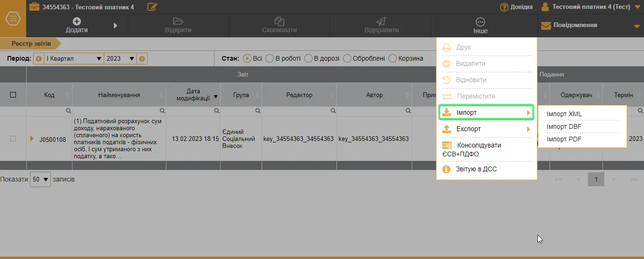Screen dimensions: 644x259
Task: Select the В роботі status radio
Action: [x=270, y=58]
